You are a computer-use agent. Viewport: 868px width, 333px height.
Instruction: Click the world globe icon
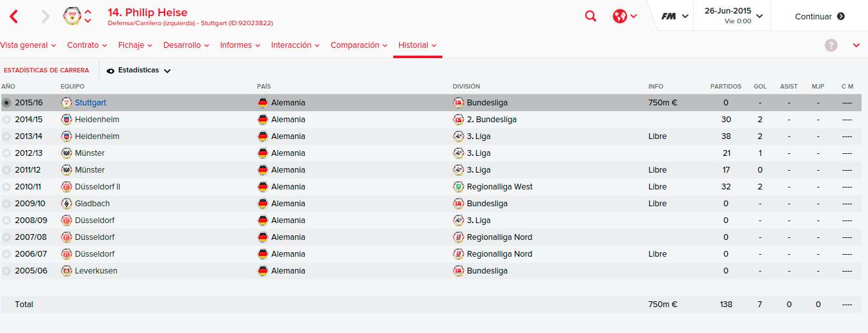(620, 16)
